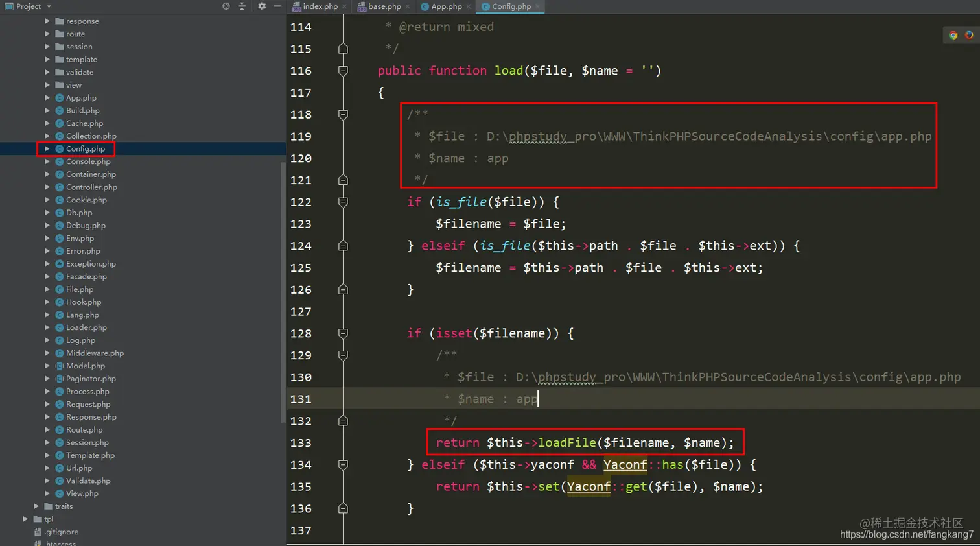
Task: Select App.php in the project tree
Action: (x=81, y=98)
